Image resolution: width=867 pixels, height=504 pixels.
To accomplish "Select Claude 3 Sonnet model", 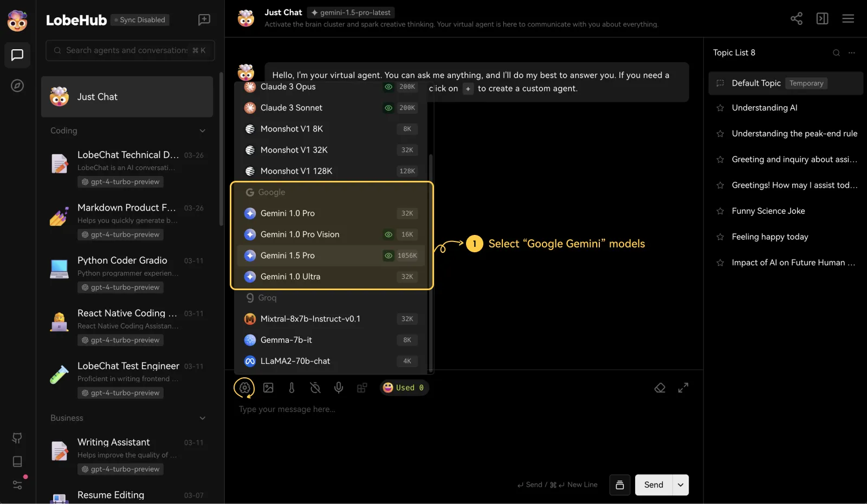I will [x=331, y=108].
